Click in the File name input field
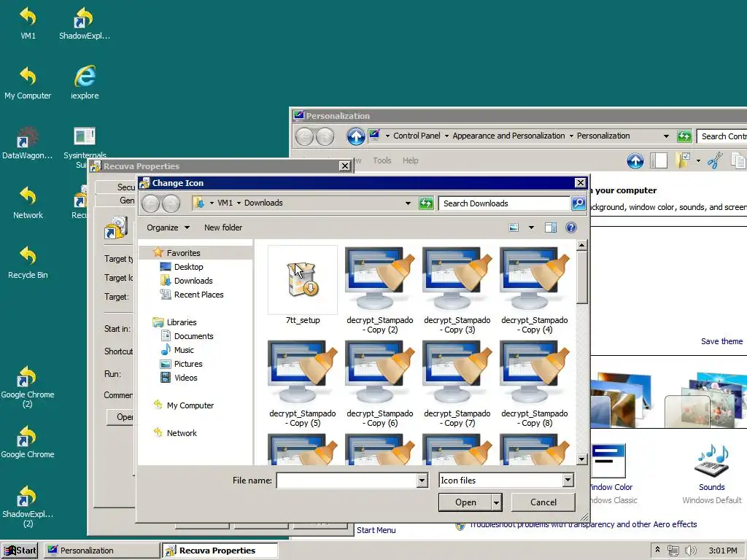747x560 pixels. [347, 481]
